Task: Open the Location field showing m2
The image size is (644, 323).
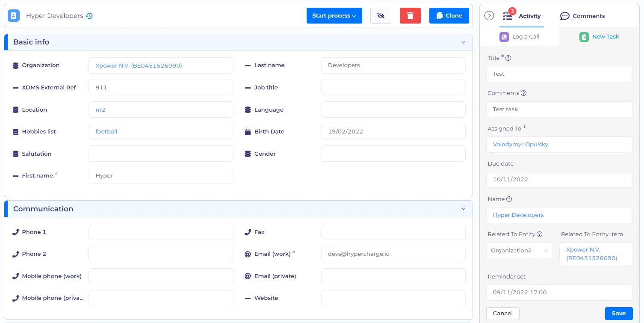Action: pos(161,110)
